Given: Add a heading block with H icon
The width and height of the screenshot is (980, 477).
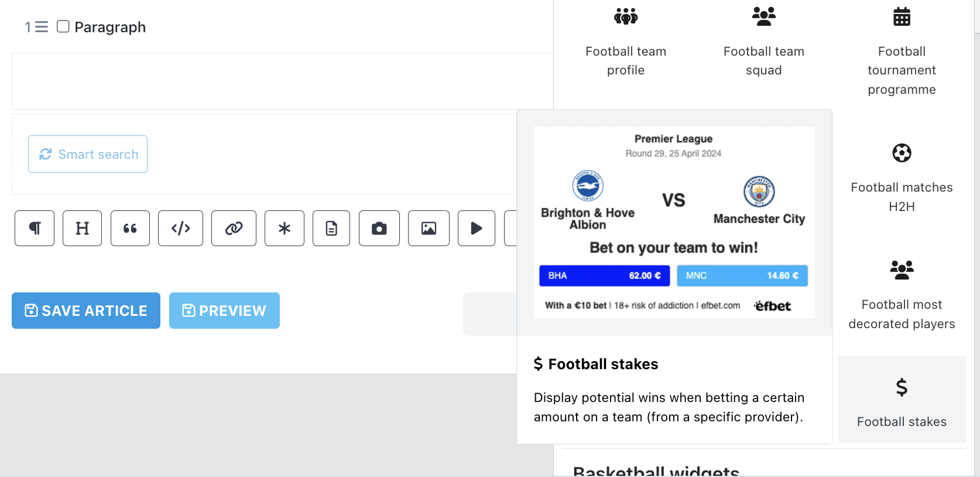Looking at the screenshot, I should 82,228.
